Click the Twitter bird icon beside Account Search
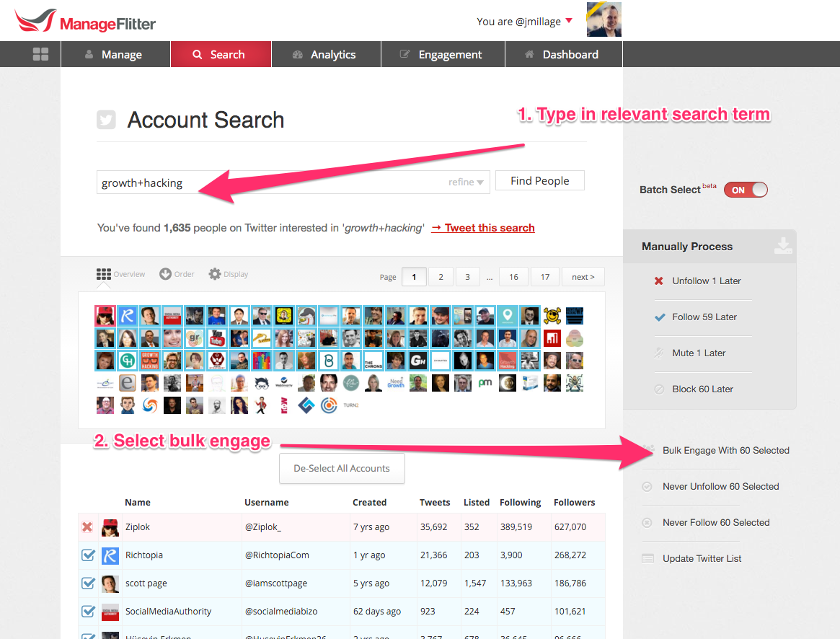The width and height of the screenshot is (840, 639). pos(106,120)
